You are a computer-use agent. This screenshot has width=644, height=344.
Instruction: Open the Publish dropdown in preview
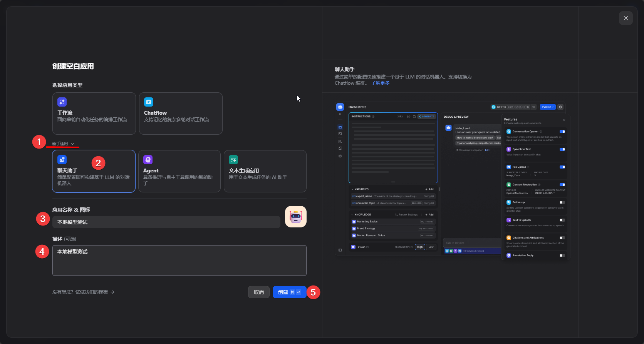[x=548, y=107]
